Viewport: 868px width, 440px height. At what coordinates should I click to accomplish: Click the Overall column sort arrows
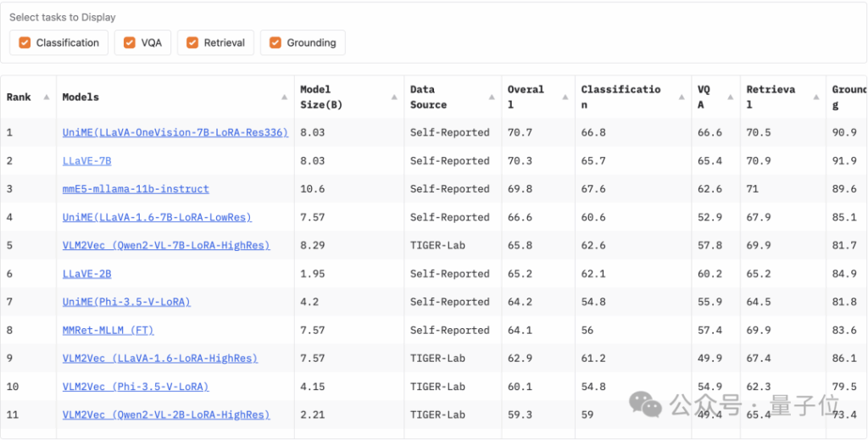click(x=565, y=97)
